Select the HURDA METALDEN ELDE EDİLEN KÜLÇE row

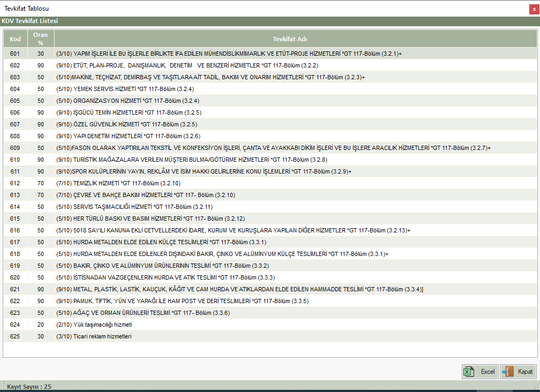(271, 242)
